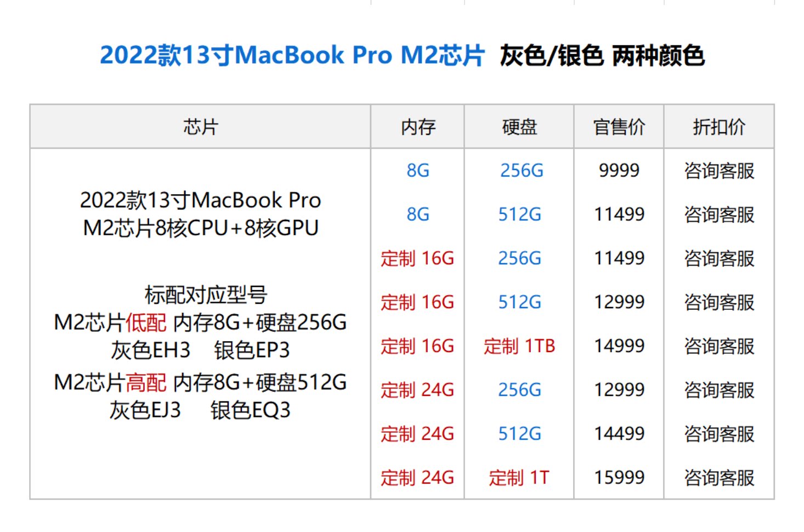
Task: Click "咨询客服" in the 8G/512G row
Action: pos(719,214)
